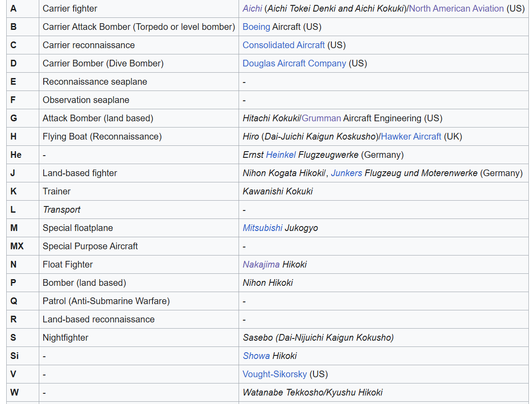The image size is (532, 404).
Task: Select the 'MX' row header
Action: coord(23,246)
